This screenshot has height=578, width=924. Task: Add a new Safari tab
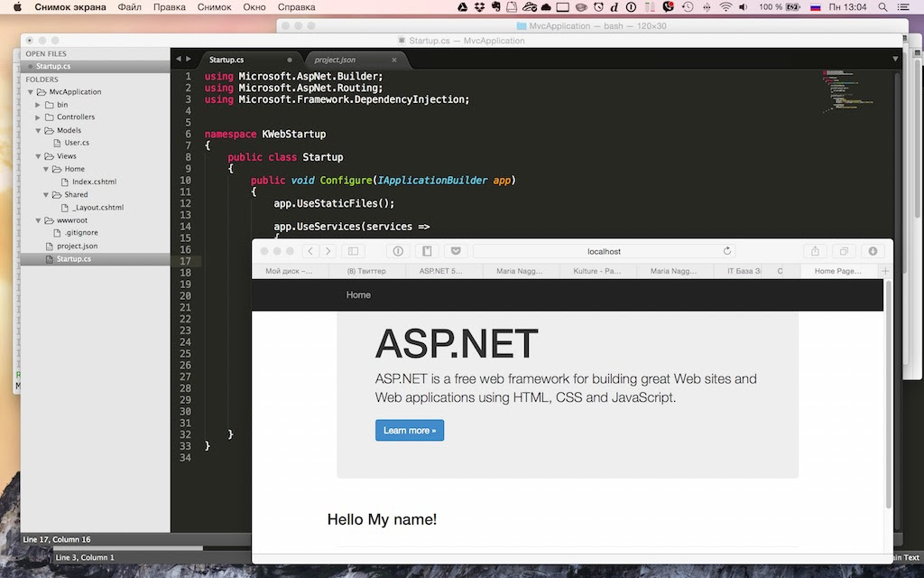coord(884,271)
